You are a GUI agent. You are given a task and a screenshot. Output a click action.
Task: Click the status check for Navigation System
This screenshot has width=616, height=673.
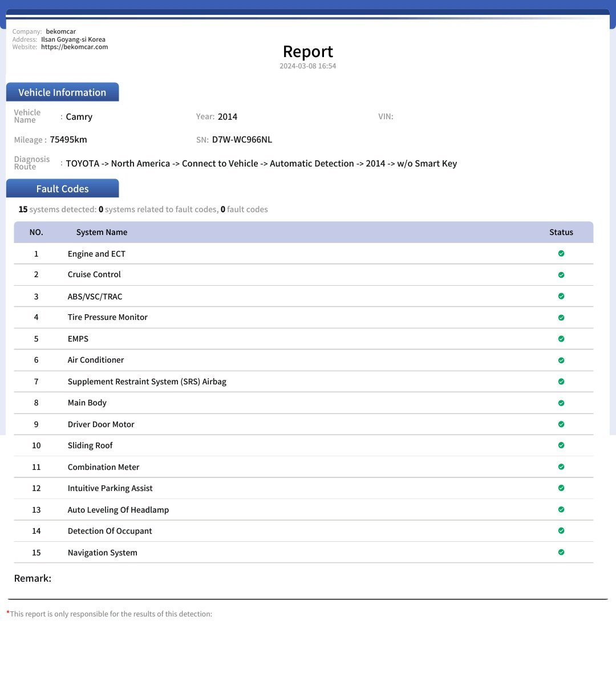(561, 553)
